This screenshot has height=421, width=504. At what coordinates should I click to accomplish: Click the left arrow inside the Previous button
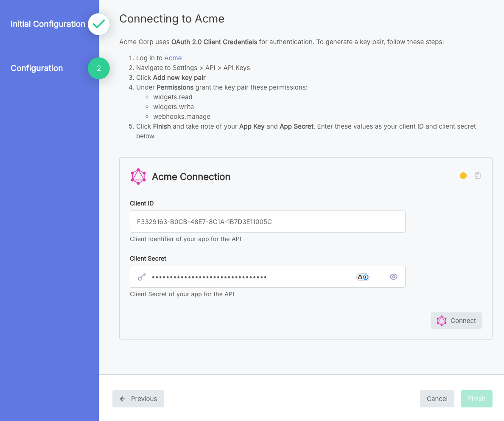[122, 399]
